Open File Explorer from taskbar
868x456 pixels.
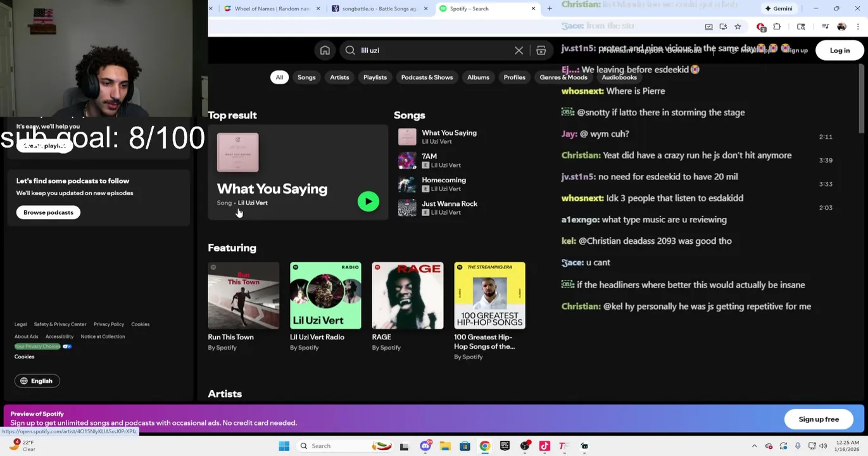tap(445, 446)
